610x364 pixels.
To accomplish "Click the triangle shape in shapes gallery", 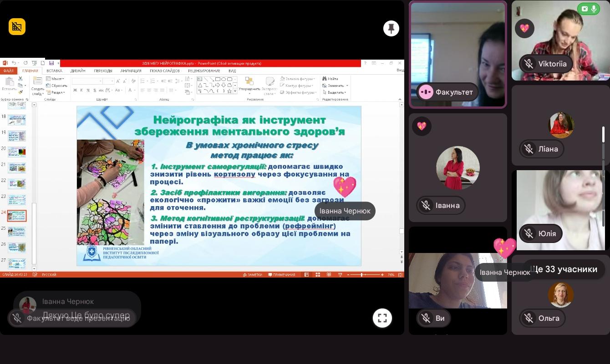I will [200, 85].
